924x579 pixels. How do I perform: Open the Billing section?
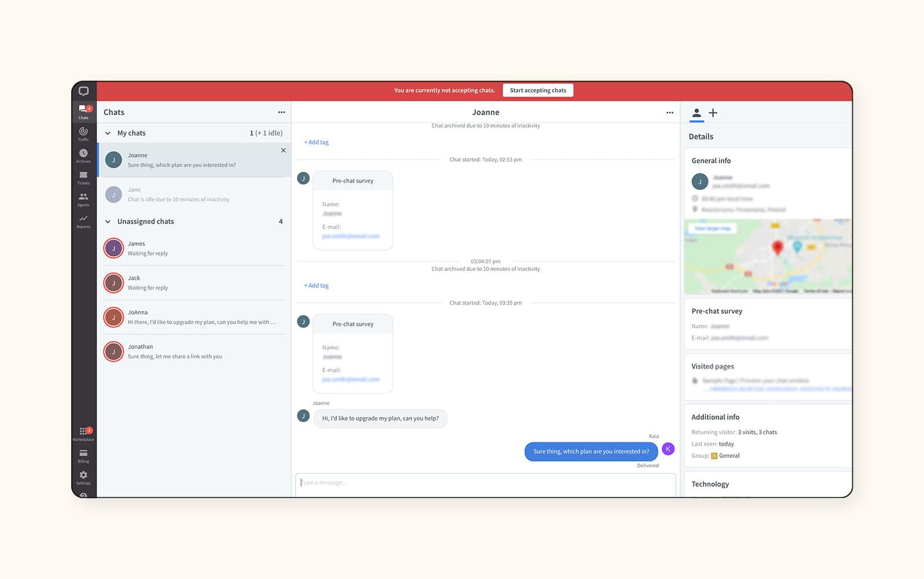pyautogui.click(x=83, y=456)
